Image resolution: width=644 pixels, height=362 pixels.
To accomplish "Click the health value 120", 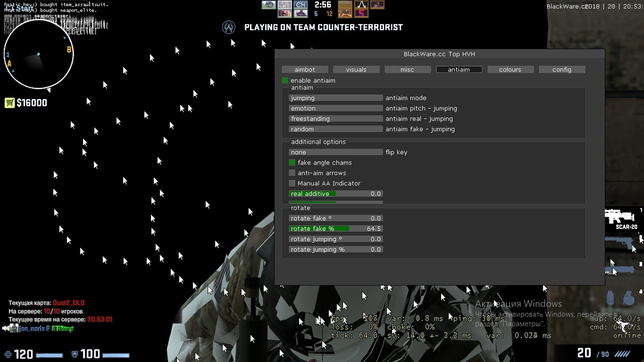I will tap(23, 354).
